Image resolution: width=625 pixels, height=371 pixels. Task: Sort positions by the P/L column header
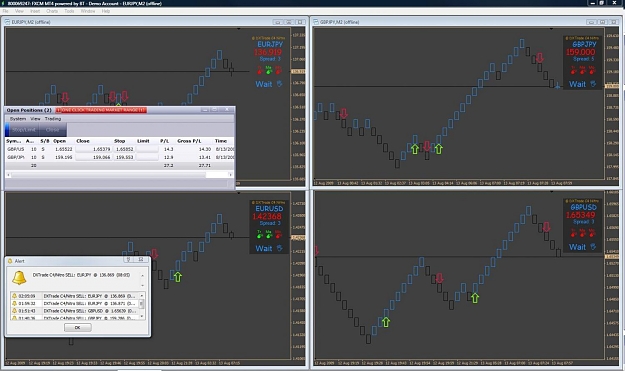(x=165, y=141)
